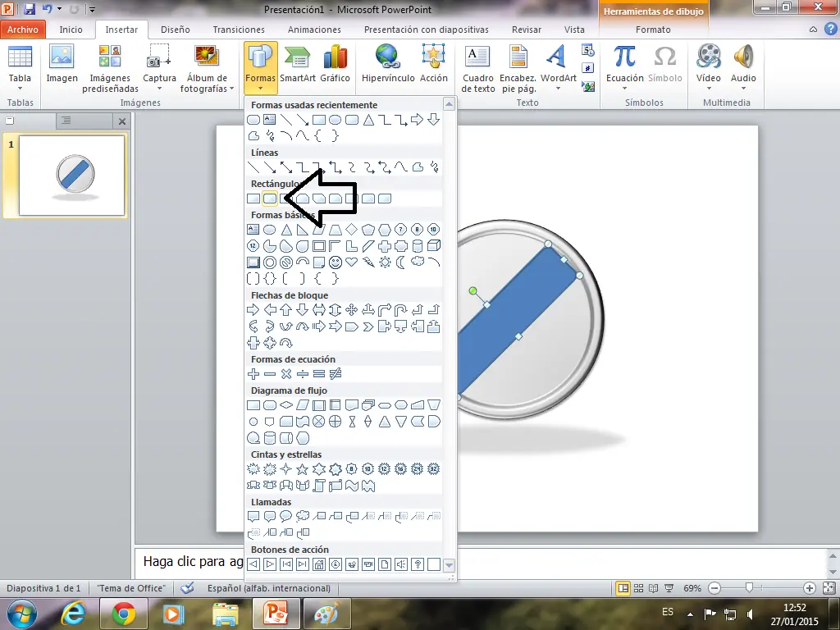
Task: Select the division equation shape
Action: pos(302,374)
